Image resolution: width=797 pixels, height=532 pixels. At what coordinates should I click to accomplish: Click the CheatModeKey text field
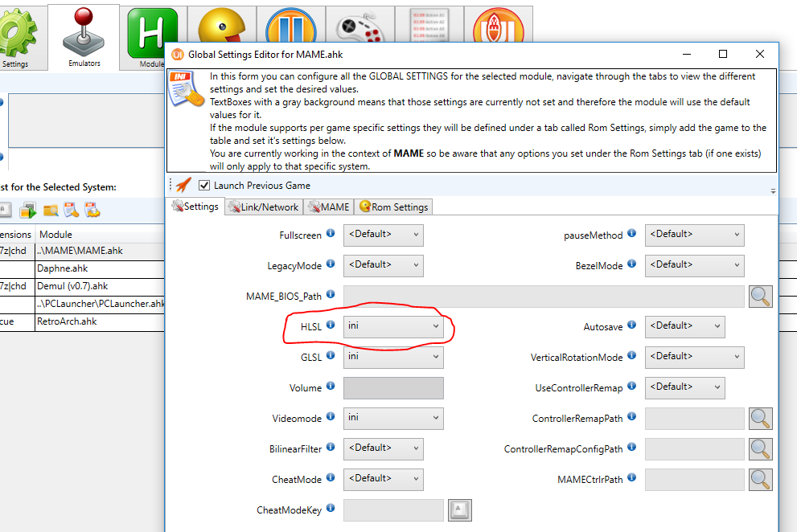[x=393, y=509]
